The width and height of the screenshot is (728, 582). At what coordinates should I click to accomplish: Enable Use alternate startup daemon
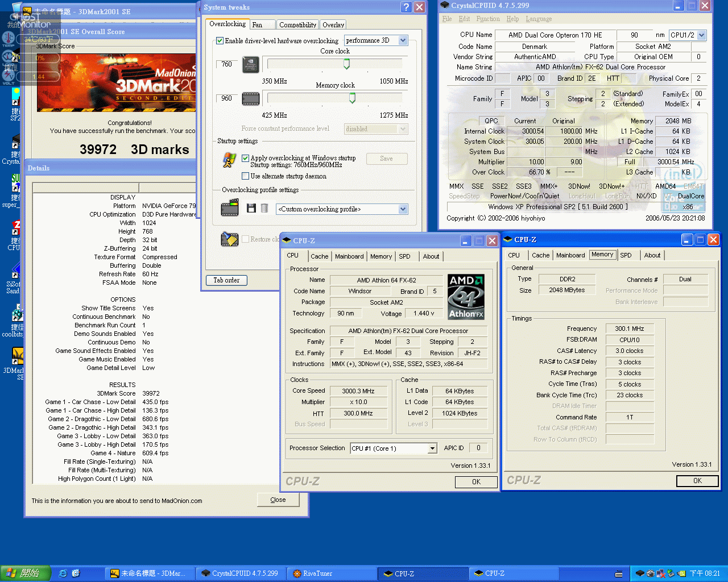click(x=246, y=176)
